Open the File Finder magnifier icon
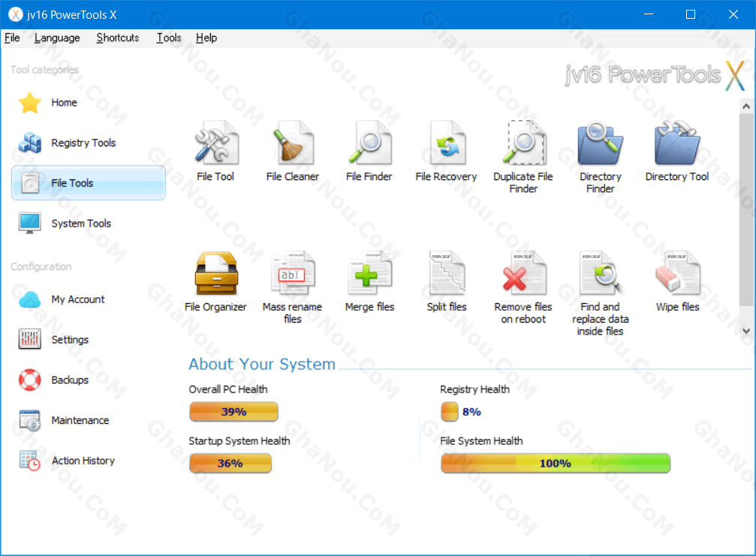 369,143
